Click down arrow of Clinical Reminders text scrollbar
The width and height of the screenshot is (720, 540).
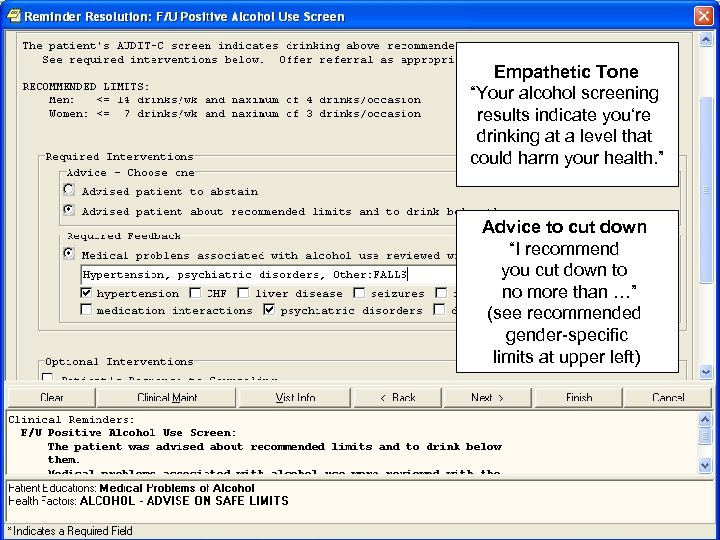click(x=705, y=466)
